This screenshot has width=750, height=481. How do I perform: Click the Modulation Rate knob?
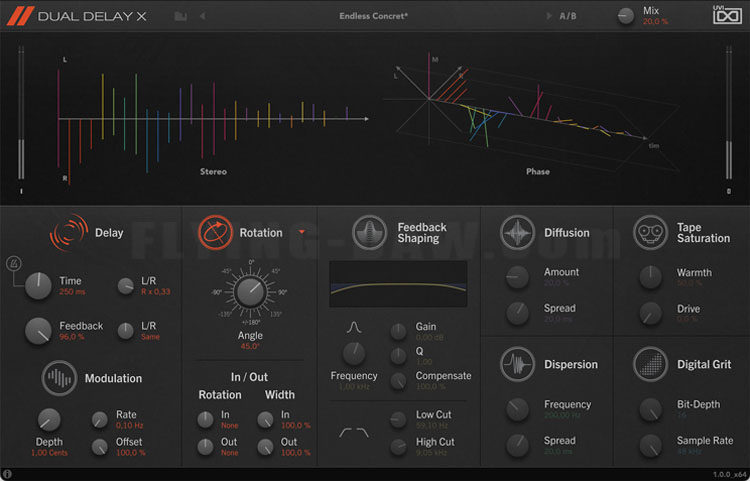99,420
